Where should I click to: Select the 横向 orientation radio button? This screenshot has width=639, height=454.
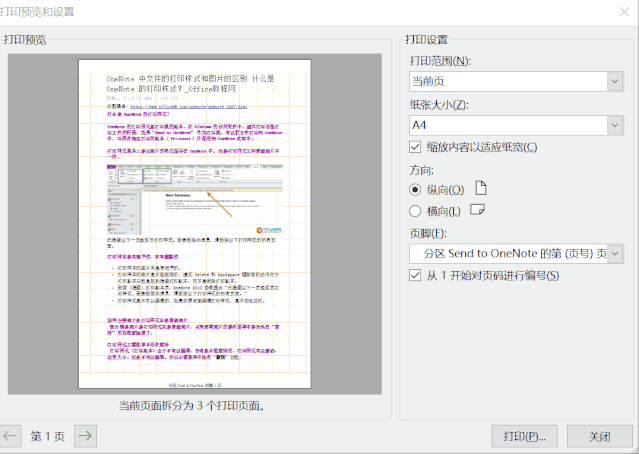pos(415,211)
